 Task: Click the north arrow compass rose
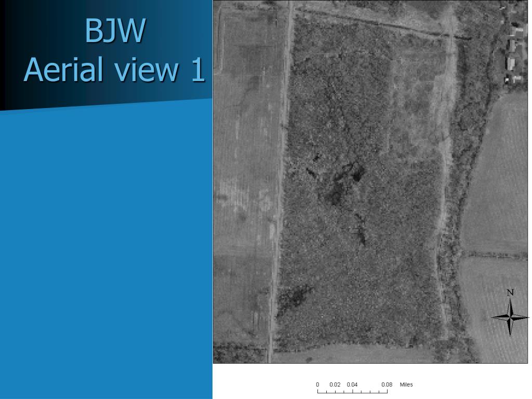(x=510, y=317)
